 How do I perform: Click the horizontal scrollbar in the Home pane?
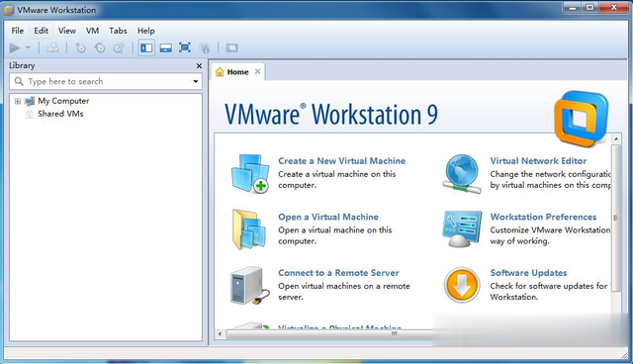click(x=325, y=333)
